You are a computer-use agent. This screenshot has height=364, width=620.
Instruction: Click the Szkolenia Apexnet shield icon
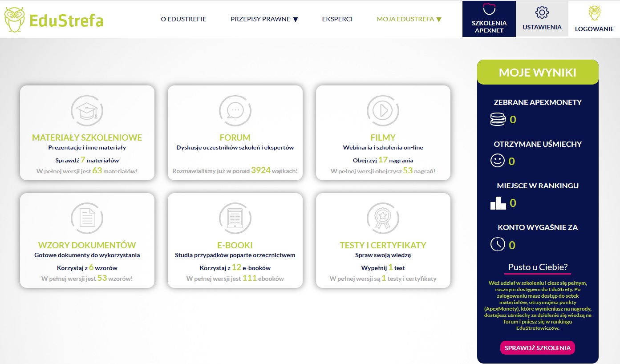coord(489,9)
